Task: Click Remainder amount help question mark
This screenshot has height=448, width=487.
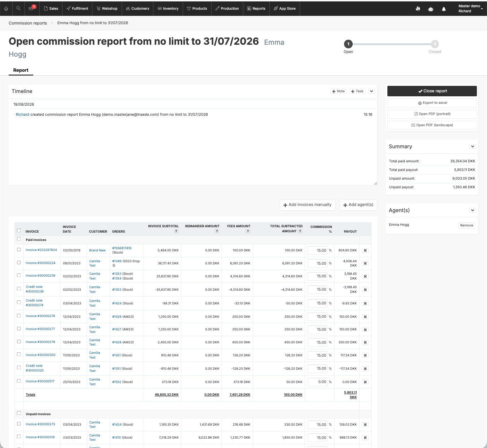Action: pyautogui.click(x=217, y=231)
